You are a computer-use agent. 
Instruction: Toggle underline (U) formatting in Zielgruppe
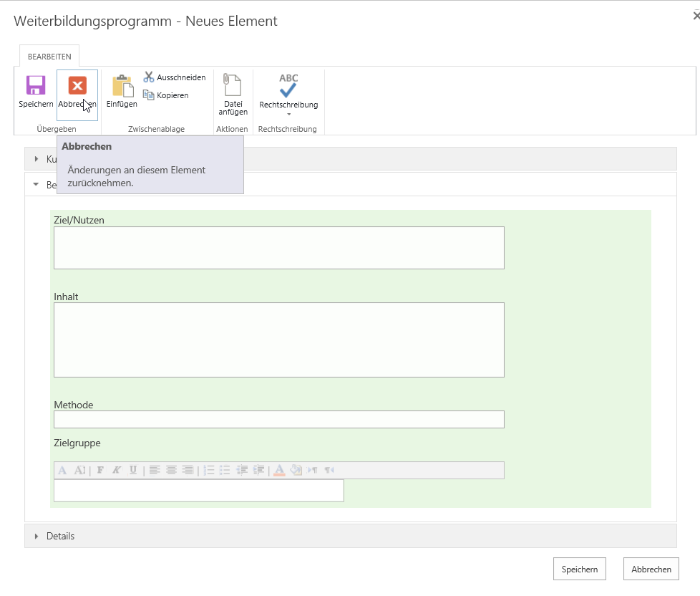point(133,470)
